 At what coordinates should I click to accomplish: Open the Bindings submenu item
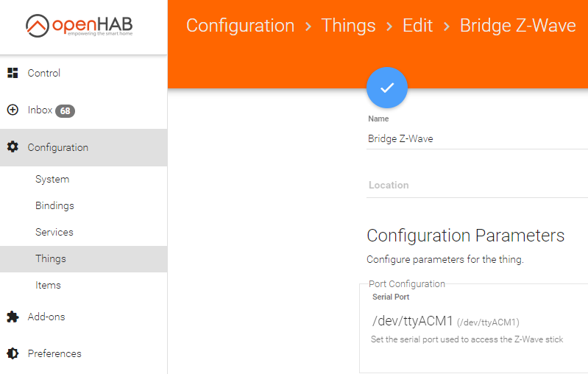(x=84, y=205)
